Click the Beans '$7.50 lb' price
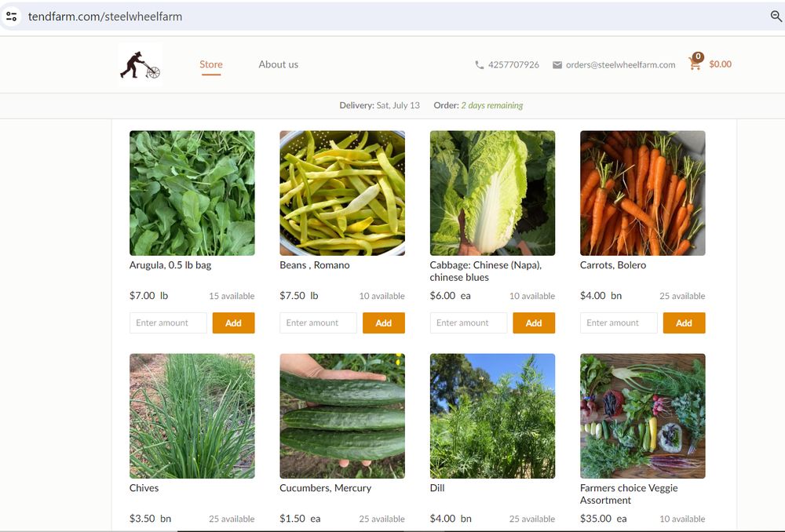 pos(299,296)
